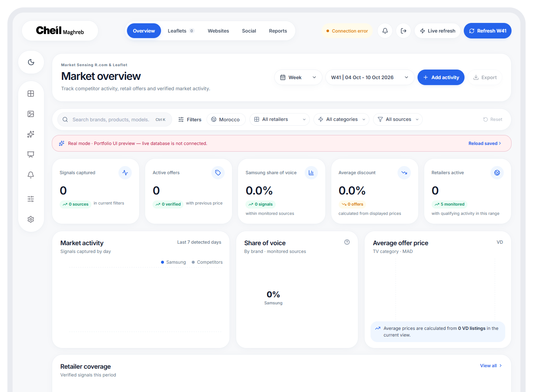Open the image gallery icon in sidebar
This screenshot has width=533, height=392.
coord(31,114)
